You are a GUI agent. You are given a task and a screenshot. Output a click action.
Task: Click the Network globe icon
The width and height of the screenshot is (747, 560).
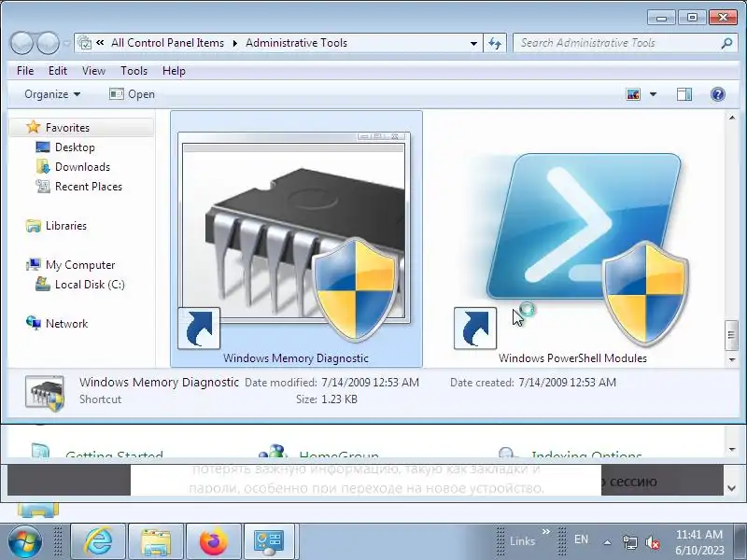(34, 323)
